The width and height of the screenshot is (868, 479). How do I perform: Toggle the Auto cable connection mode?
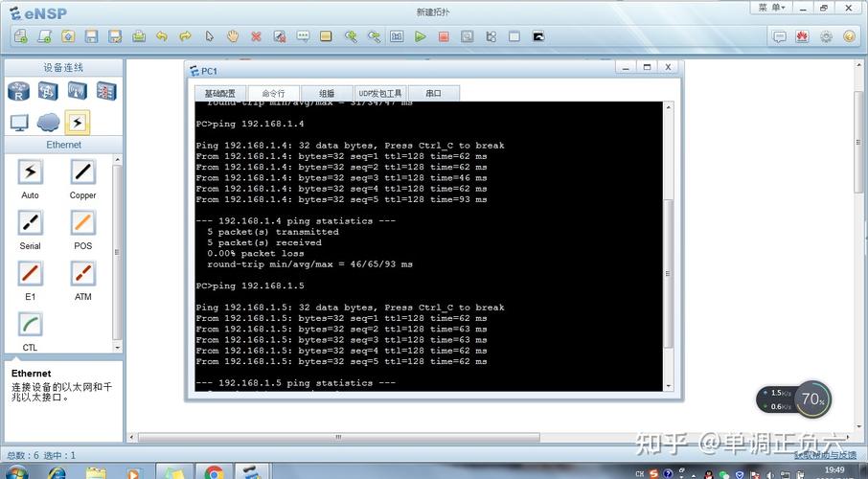31,172
